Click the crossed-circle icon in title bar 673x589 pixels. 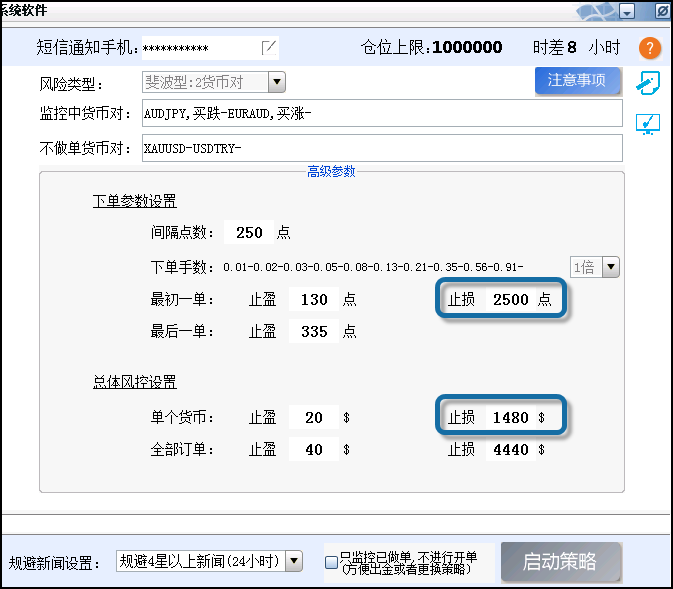[662, 12]
